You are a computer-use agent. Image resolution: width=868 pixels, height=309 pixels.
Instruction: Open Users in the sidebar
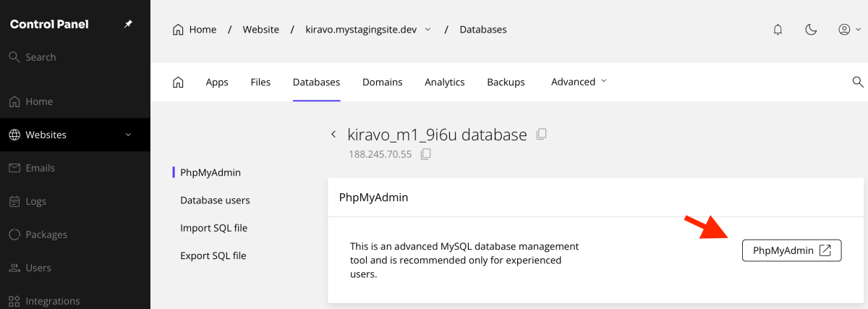[75, 268]
